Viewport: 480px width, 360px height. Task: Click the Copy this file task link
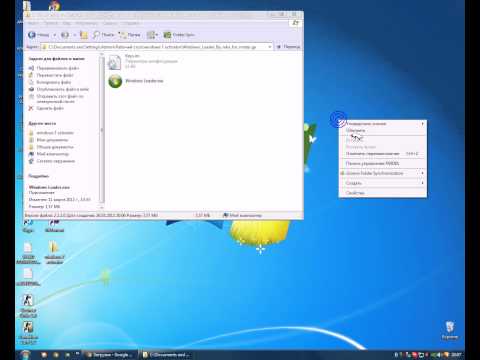click(54, 82)
